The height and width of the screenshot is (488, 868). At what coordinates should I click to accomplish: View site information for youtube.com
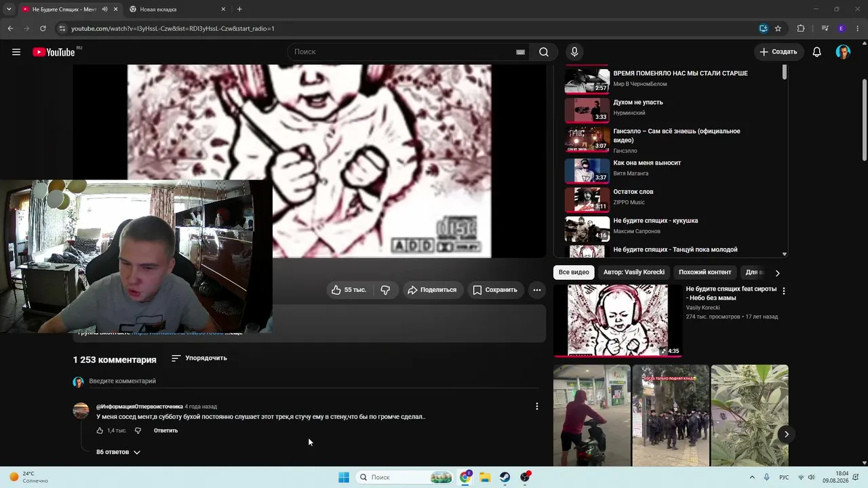coord(62,28)
